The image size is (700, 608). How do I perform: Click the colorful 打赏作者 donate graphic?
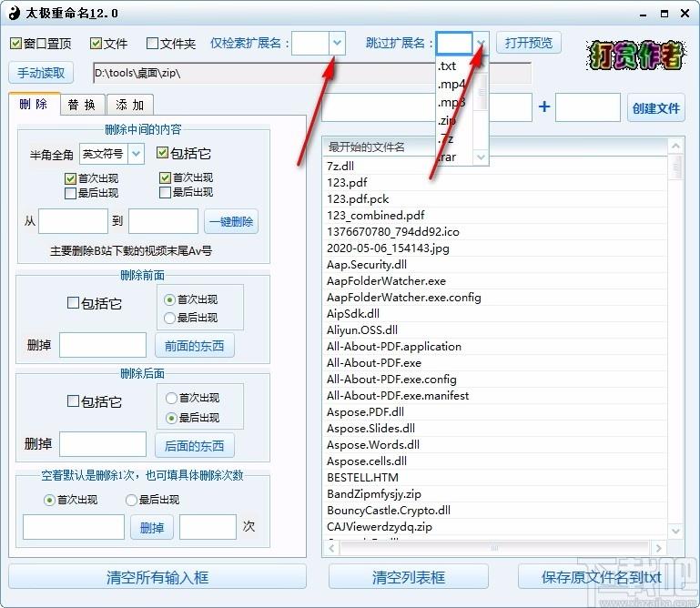[635, 56]
